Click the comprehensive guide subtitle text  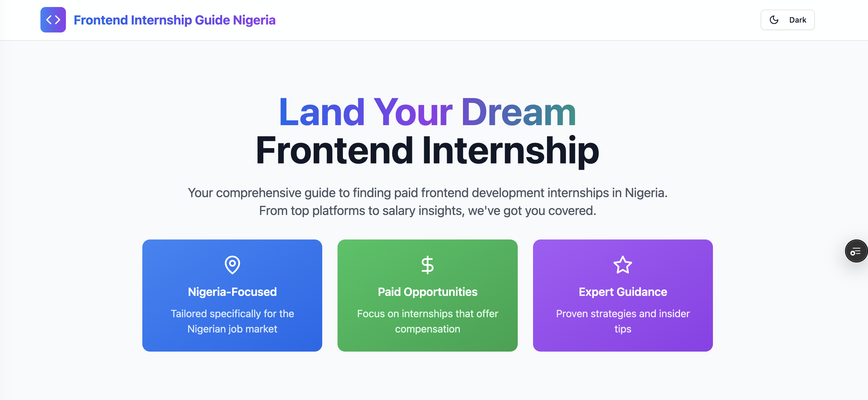point(427,202)
